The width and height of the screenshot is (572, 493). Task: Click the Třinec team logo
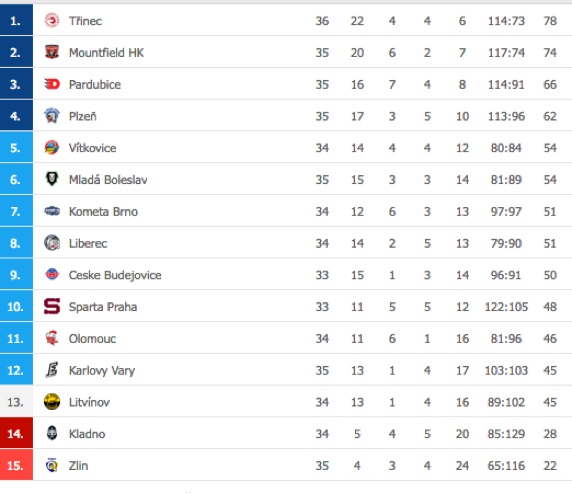[52, 20]
